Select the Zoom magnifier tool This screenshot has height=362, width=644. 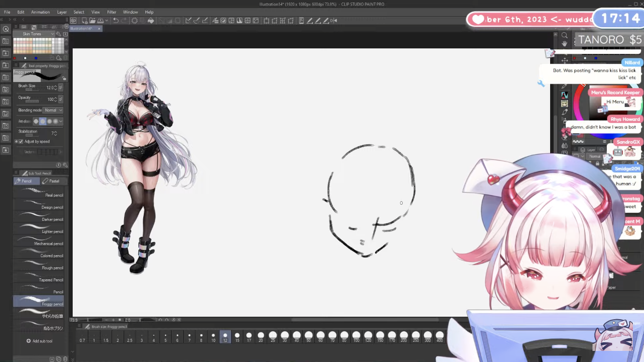pos(564,35)
